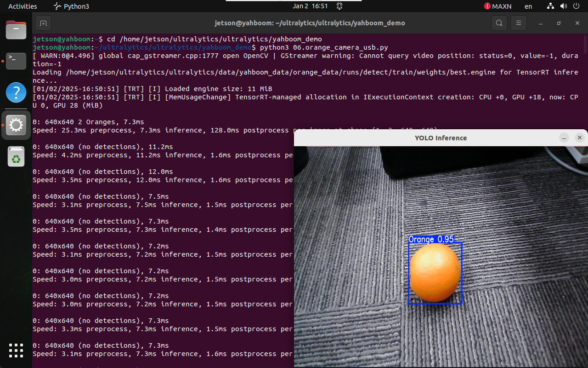Toggle the notification bell icon

[339, 6]
